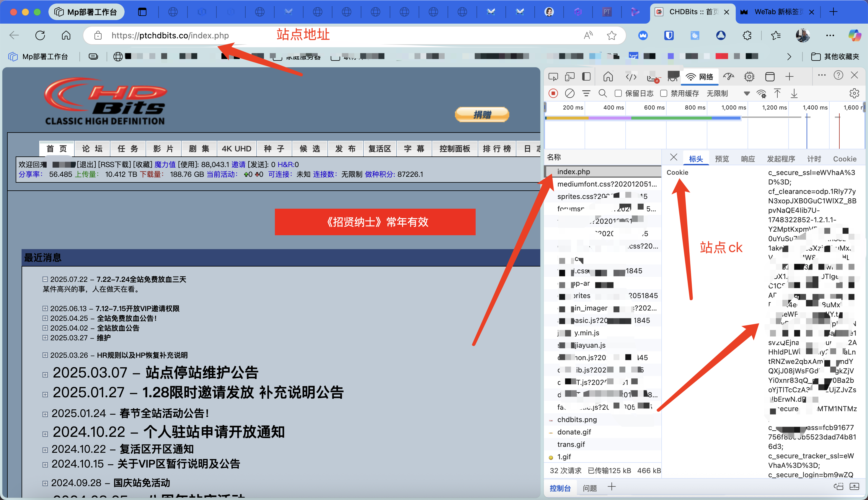Viewport: 868px width, 500px height.
Task: Open the vertical tabs panel icon
Action: (142, 12)
